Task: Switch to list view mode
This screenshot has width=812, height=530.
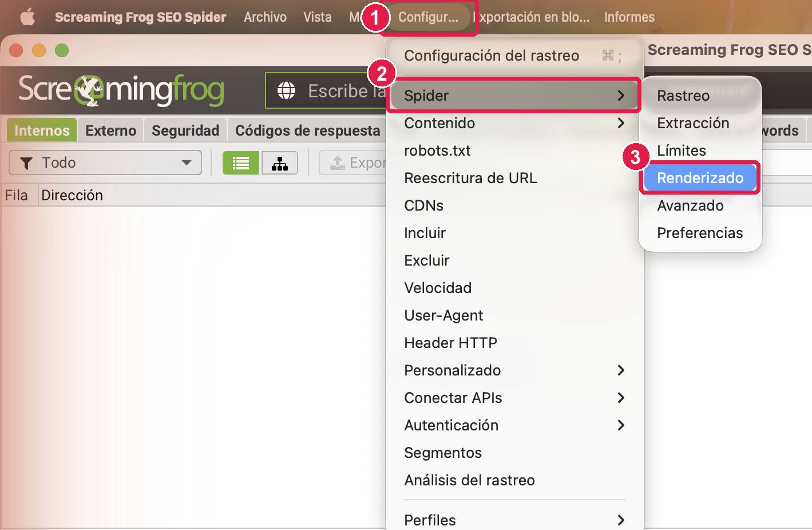Action: [x=241, y=163]
